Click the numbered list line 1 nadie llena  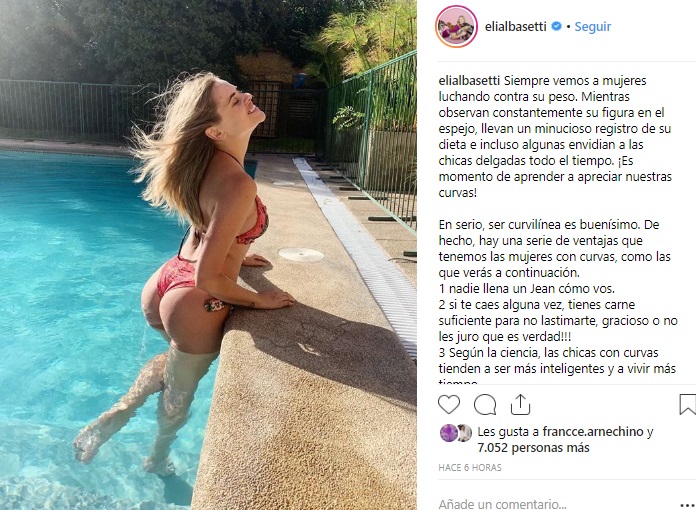pos(526,289)
